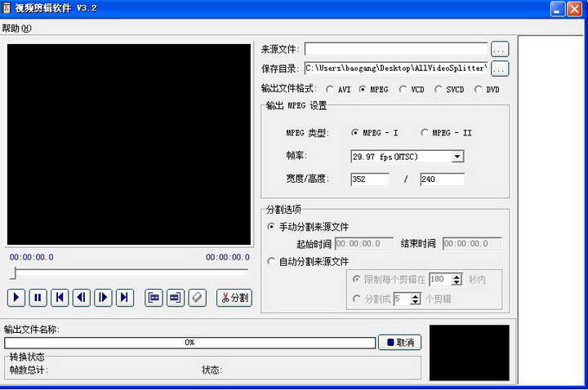Select AVI output file format
This screenshot has width=588, height=390.
[x=330, y=90]
